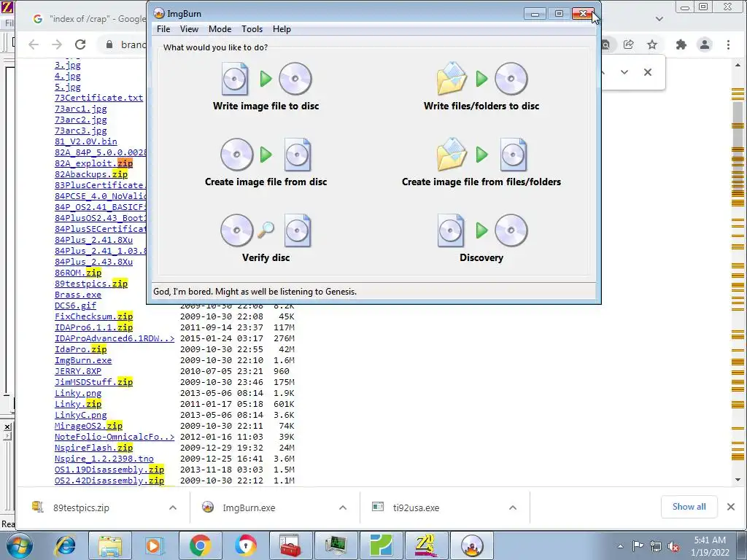The height and width of the screenshot is (560, 747).
Task: Open the red toolbox taskbar application
Action: click(290, 545)
